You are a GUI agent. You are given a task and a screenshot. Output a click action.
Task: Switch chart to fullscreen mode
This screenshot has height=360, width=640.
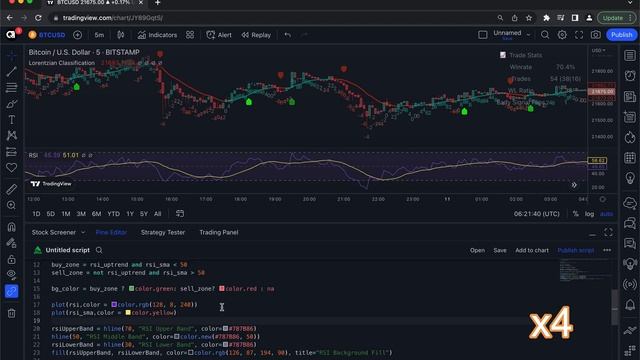(579, 35)
